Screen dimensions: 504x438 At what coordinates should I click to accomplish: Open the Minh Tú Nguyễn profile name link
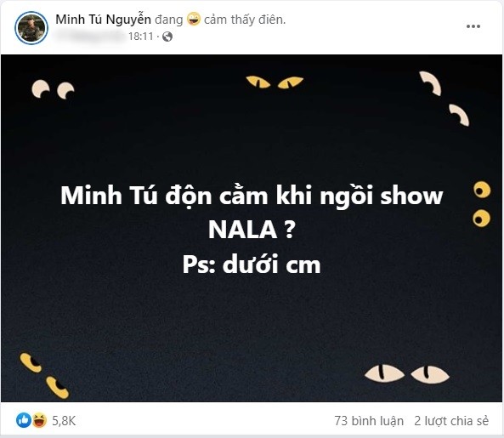[x=103, y=20]
